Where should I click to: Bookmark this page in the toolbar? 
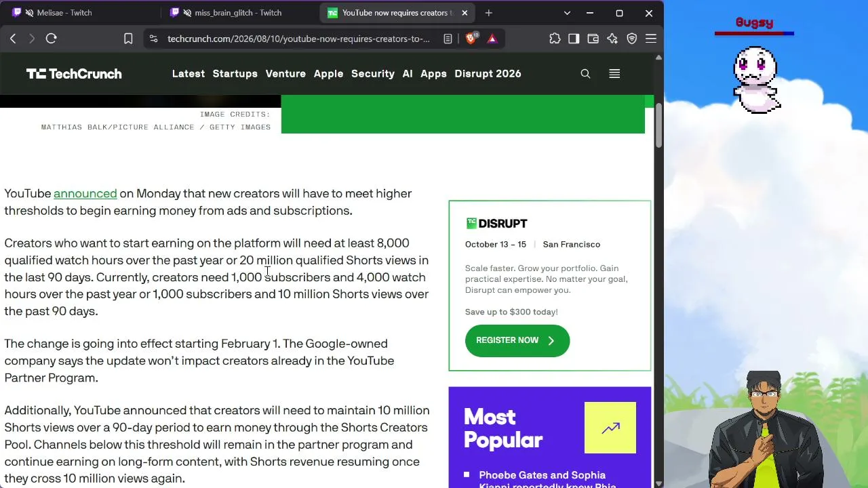pos(128,39)
